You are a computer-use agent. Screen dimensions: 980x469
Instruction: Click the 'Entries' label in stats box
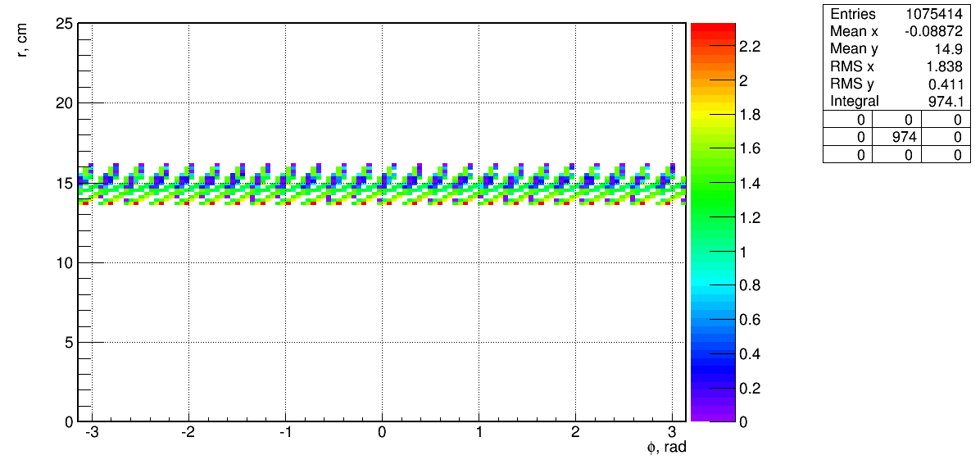point(853,15)
